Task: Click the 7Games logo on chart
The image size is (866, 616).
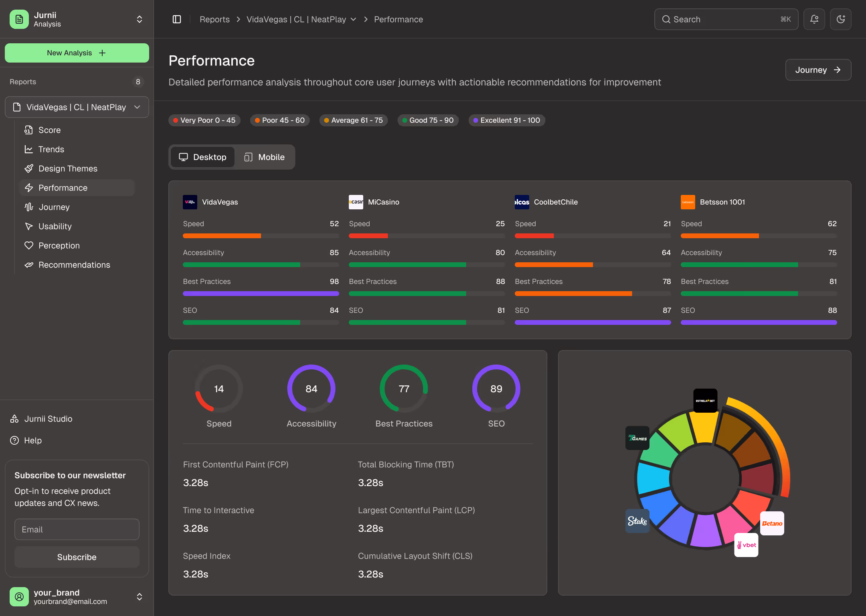Action: tap(637, 438)
